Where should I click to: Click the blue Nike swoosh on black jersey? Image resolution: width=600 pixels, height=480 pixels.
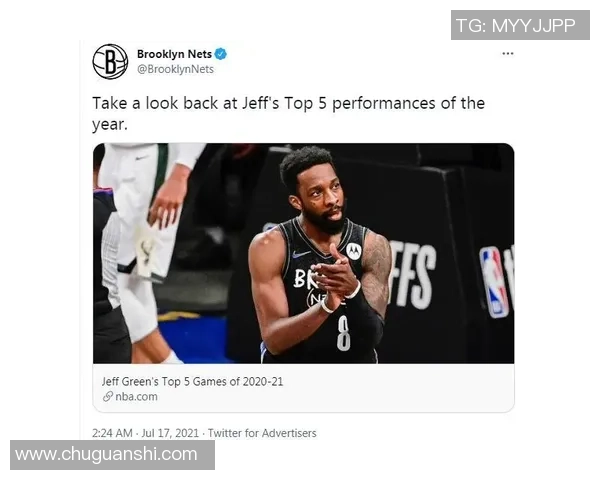(x=301, y=254)
